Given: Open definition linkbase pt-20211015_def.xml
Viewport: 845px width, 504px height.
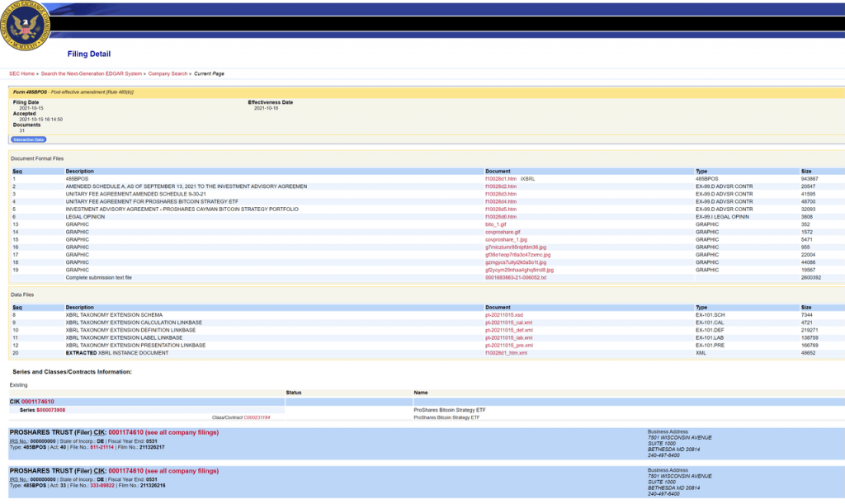Looking at the screenshot, I should click(508, 330).
